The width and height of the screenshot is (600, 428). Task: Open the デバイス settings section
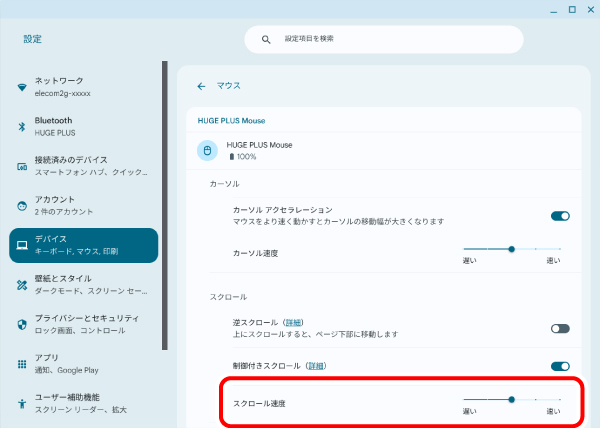(x=84, y=245)
